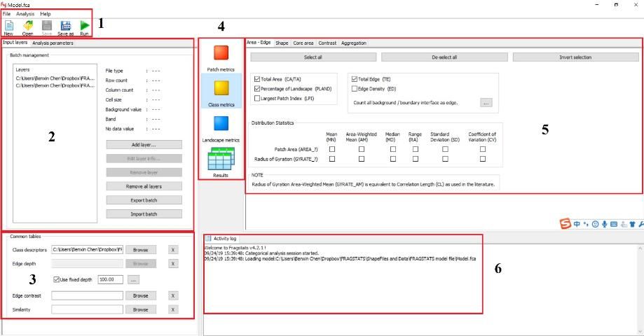Switch to the Analysis parameters tab

click(x=53, y=43)
